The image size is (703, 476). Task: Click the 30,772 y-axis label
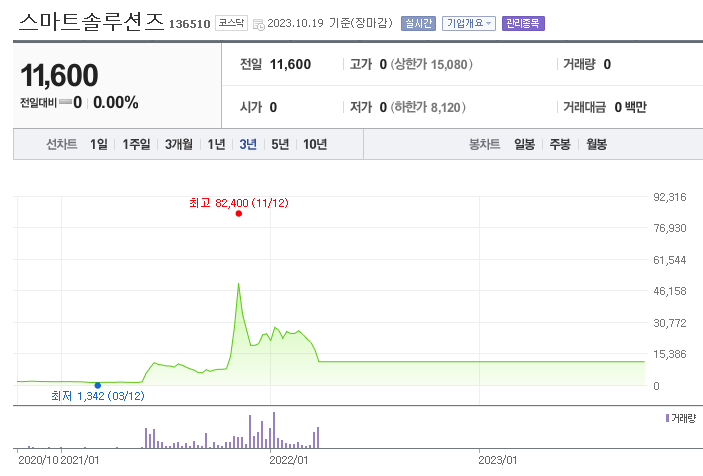(x=670, y=323)
